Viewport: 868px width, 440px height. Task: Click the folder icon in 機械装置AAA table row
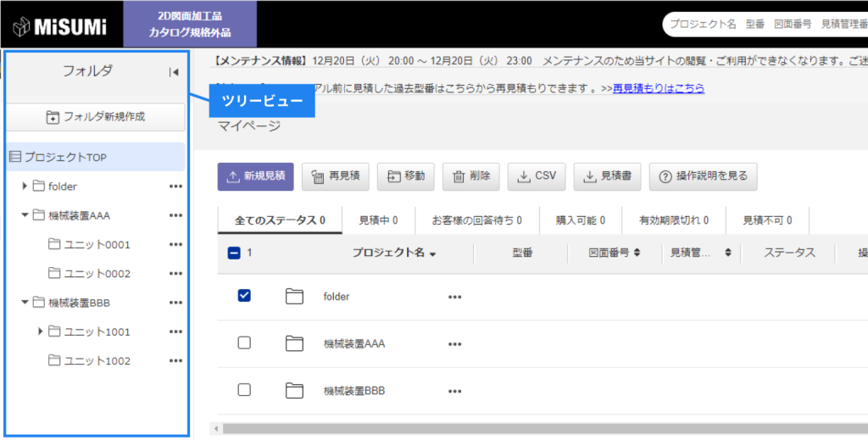pos(294,343)
